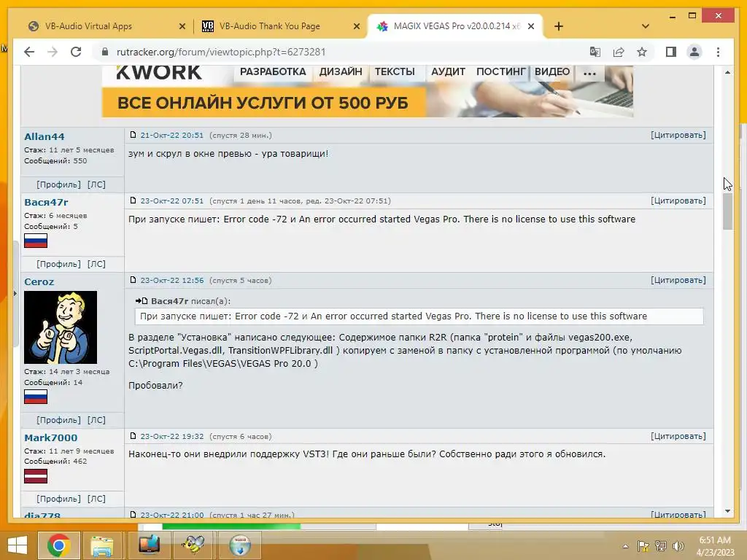
Task: Open the bee icon taskbar app
Action: (x=193, y=545)
